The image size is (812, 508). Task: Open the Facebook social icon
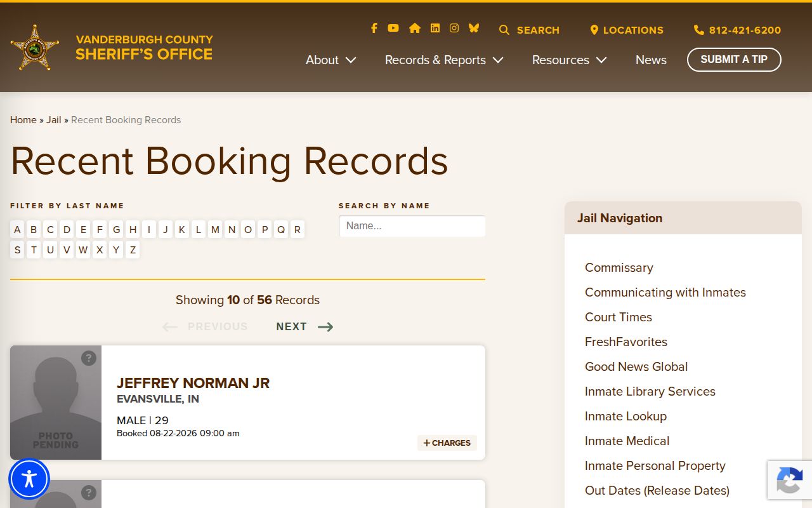point(374,28)
